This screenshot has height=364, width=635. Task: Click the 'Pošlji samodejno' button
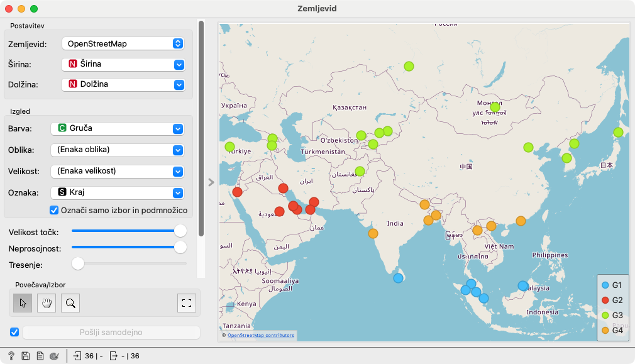111,332
